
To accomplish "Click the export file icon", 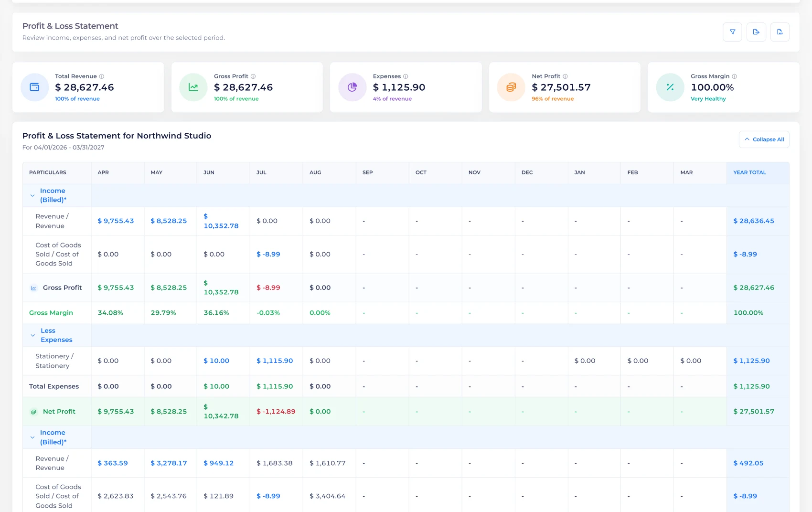I will point(756,32).
